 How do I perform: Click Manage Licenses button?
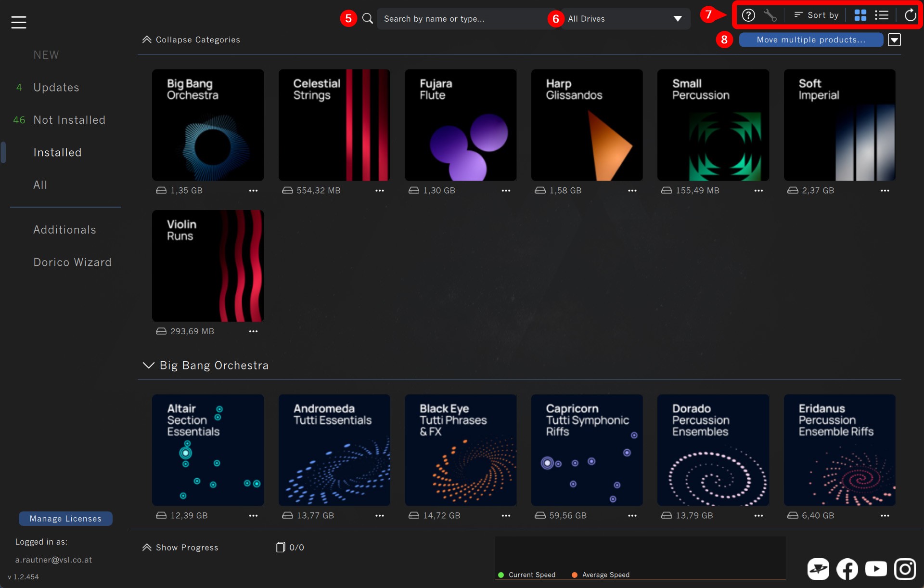[x=65, y=519]
